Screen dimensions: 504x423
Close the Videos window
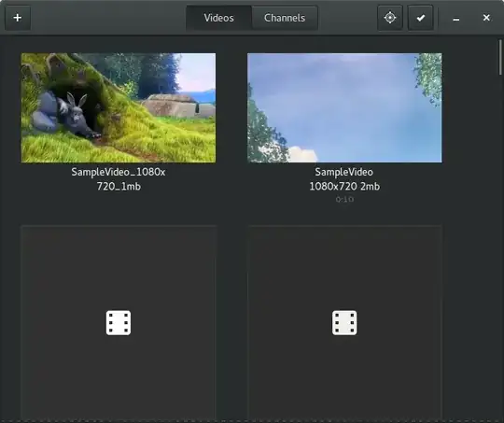tap(486, 18)
